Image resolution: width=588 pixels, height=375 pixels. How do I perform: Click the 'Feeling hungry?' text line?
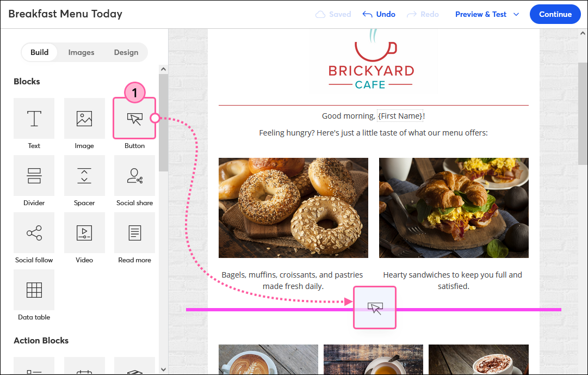(x=374, y=132)
